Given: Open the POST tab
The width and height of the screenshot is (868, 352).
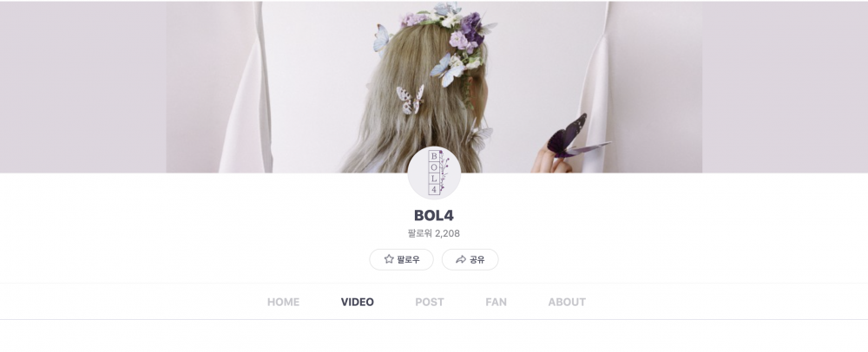Looking at the screenshot, I should [x=430, y=302].
